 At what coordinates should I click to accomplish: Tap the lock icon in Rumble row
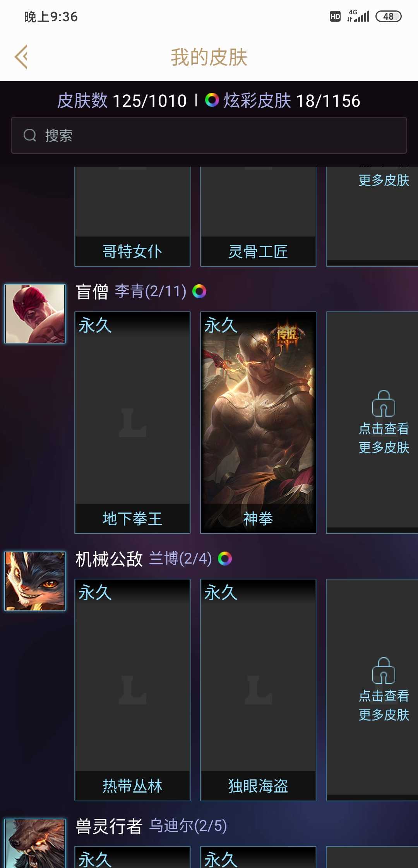384,670
